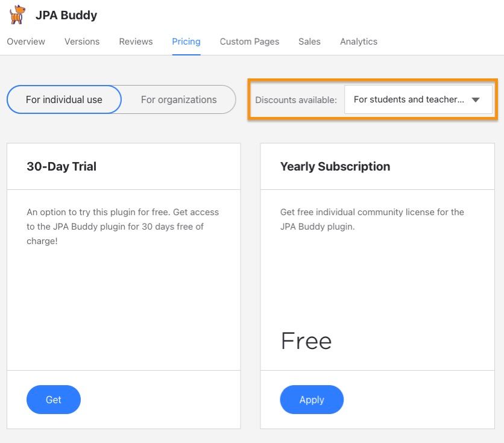Click the JPA Buddy dog logo icon
The height and width of the screenshot is (443, 504).
[17, 14]
